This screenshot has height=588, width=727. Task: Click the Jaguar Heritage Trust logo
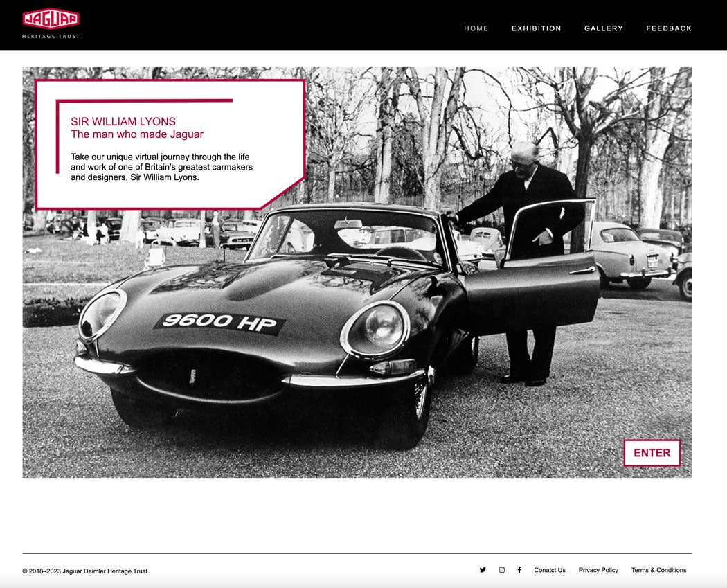[51, 23]
